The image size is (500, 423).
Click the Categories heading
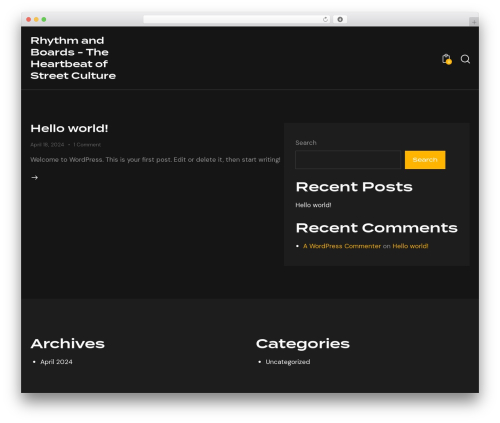pos(303,344)
